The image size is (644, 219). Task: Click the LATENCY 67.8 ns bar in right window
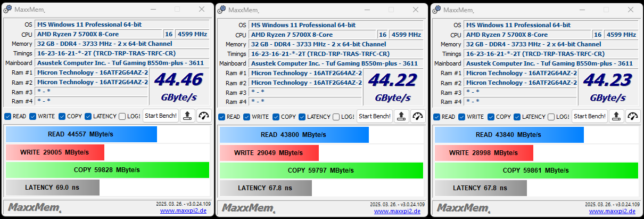click(481, 188)
